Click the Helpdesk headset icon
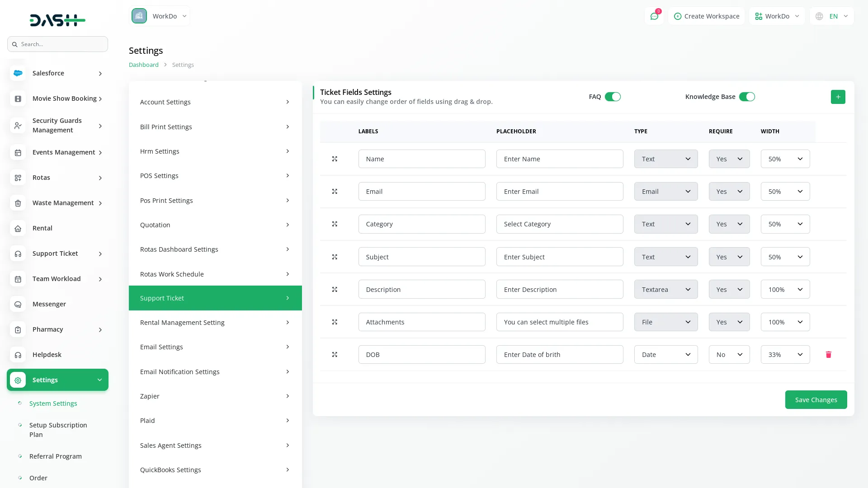Viewport: 868px width, 488px height. coord(18,355)
